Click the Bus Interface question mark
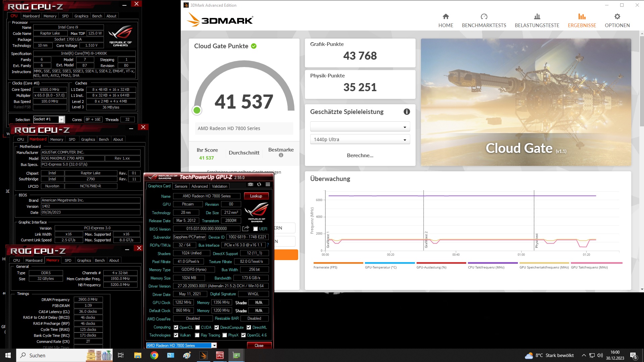The width and height of the screenshot is (644, 362). pos(268,245)
